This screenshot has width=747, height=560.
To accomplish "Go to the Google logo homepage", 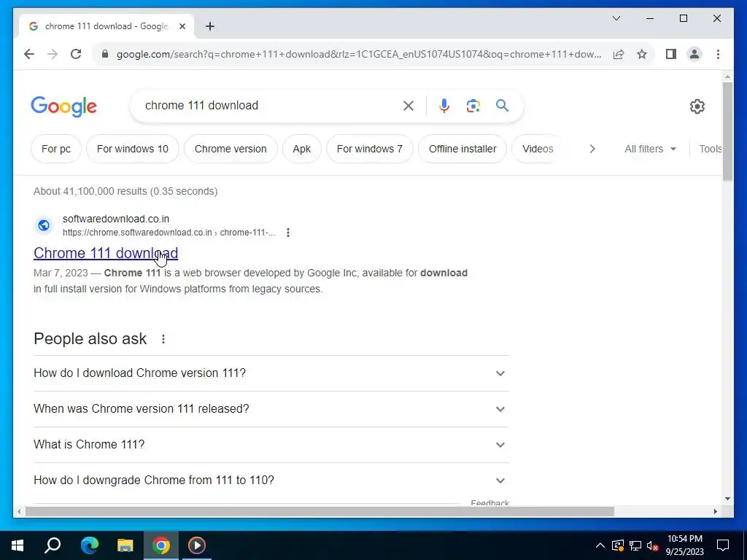I will 64,106.
